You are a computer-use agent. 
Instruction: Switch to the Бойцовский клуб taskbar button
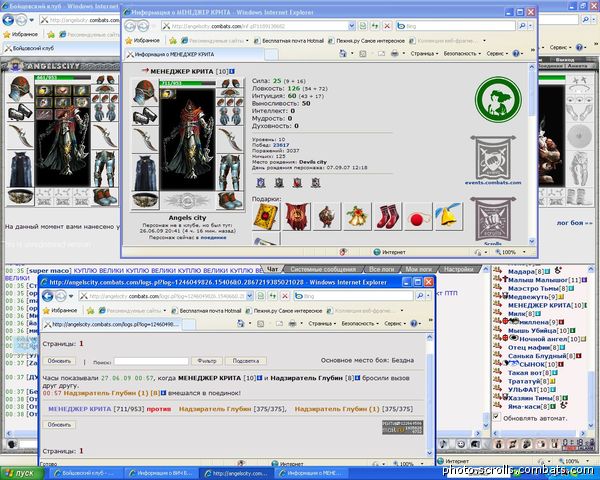(86, 473)
